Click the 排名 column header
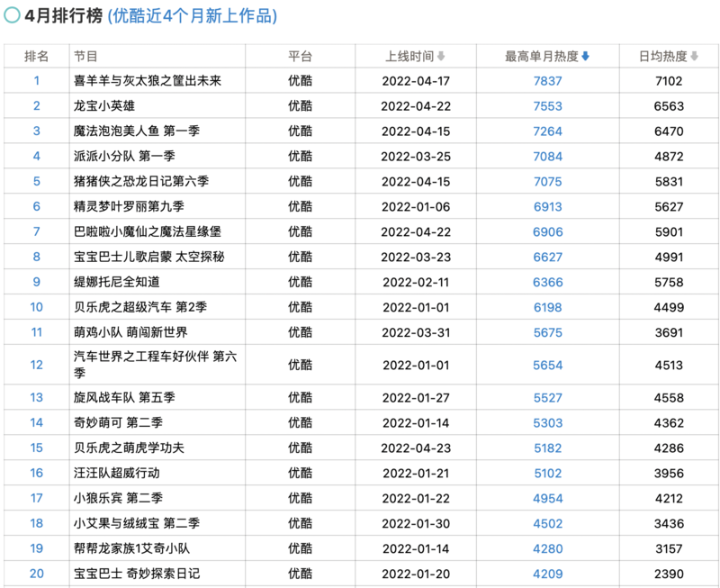This screenshot has width=720, height=588. tap(36, 56)
